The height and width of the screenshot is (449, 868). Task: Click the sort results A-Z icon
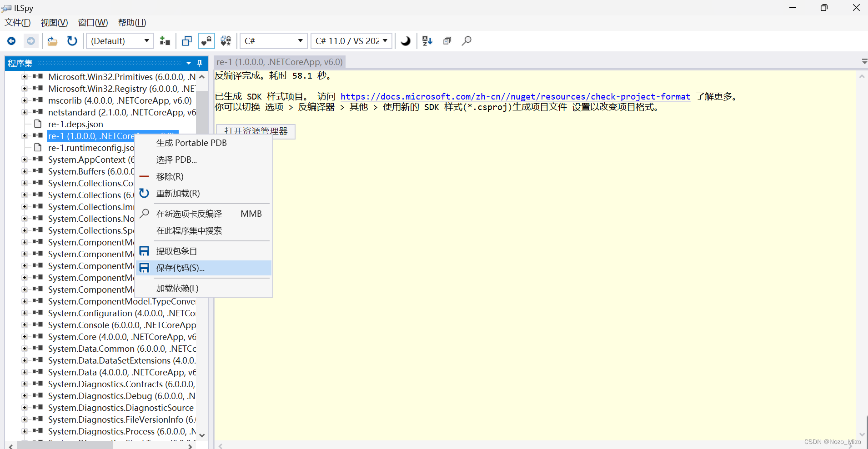[427, 41]
